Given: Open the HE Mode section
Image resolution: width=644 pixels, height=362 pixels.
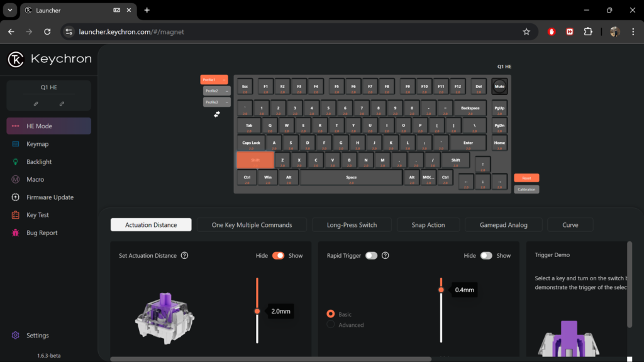Looking at the screenshot, I should pyautogui.click(x=49, y=126).
